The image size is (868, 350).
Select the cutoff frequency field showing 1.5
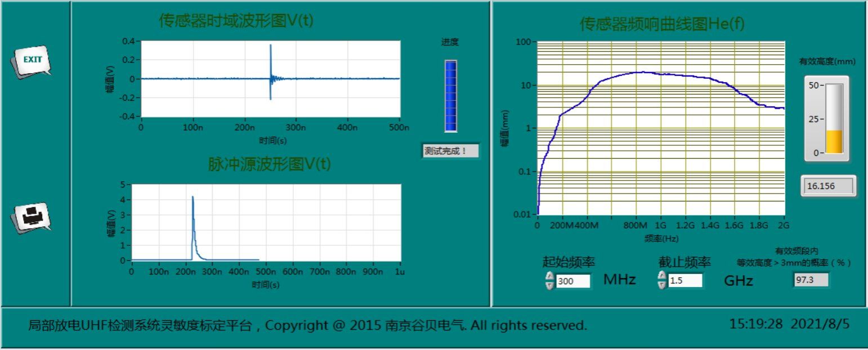(685, 281)
